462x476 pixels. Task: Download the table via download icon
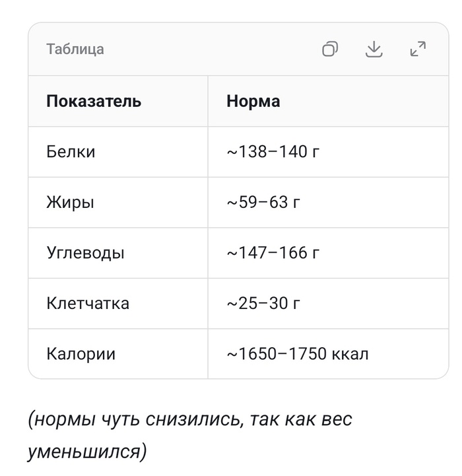(374, 49)
